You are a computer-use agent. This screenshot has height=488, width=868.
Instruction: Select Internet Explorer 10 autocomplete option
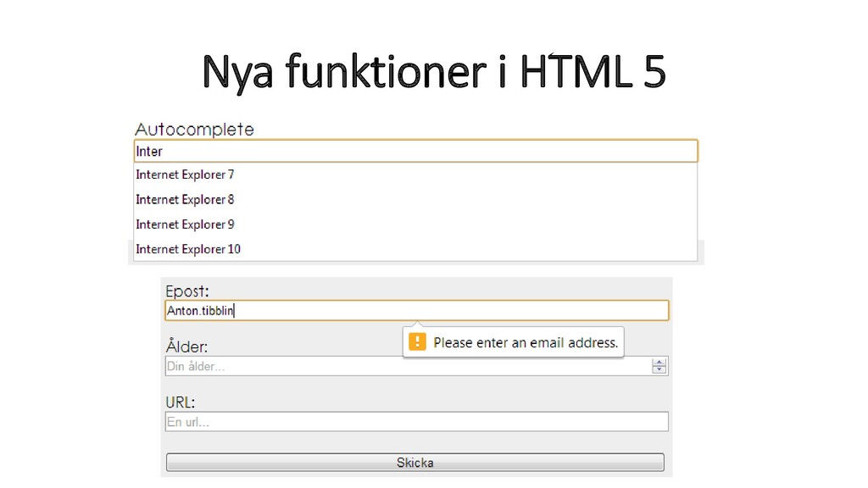(415, 250)
